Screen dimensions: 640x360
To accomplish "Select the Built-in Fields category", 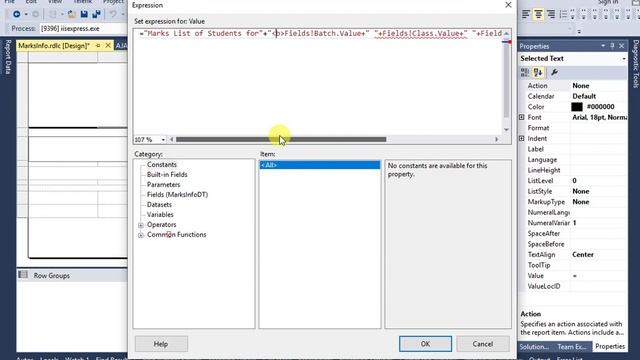I will pos(167,174).
